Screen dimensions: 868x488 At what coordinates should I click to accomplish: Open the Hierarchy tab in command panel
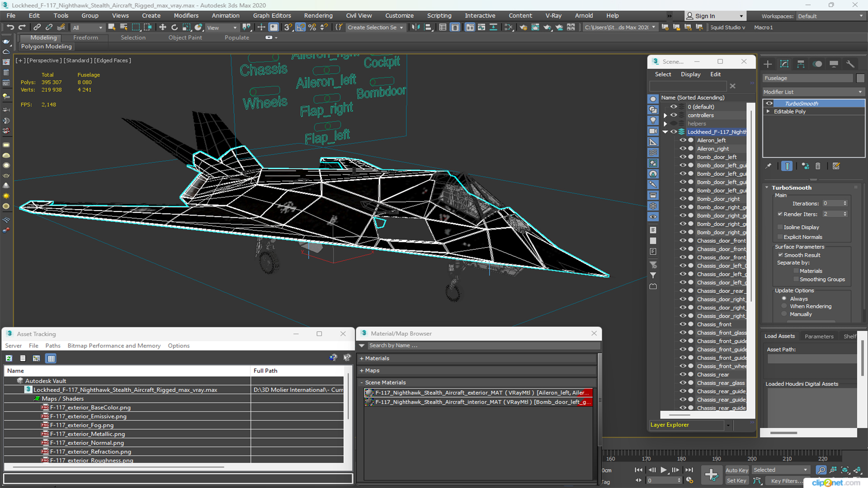click(801, 64)
